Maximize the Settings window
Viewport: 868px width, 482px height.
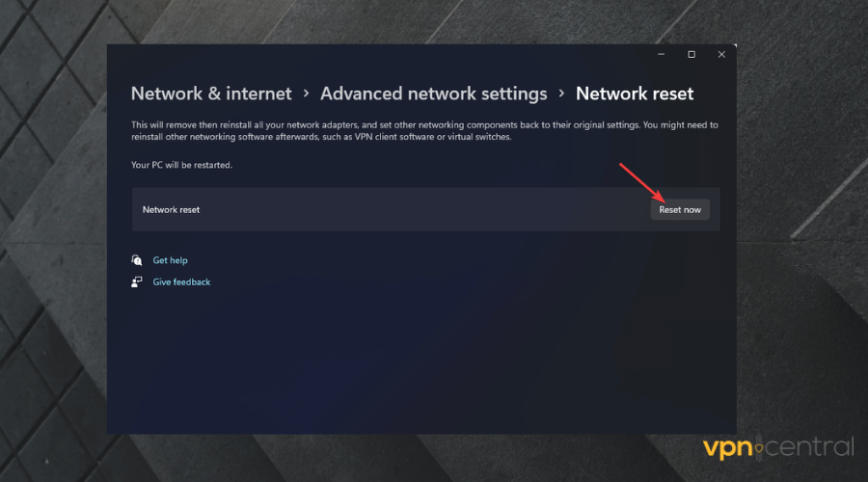click(x=692, y=55)
